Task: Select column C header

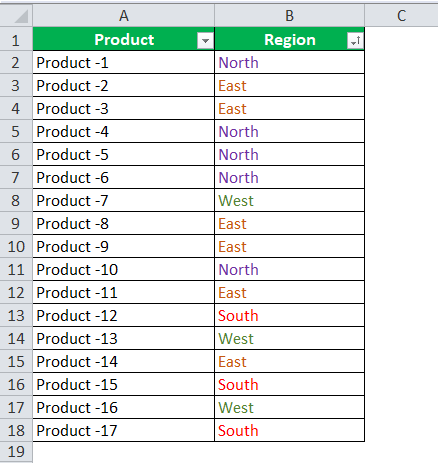Action: (x=401, y=16)
